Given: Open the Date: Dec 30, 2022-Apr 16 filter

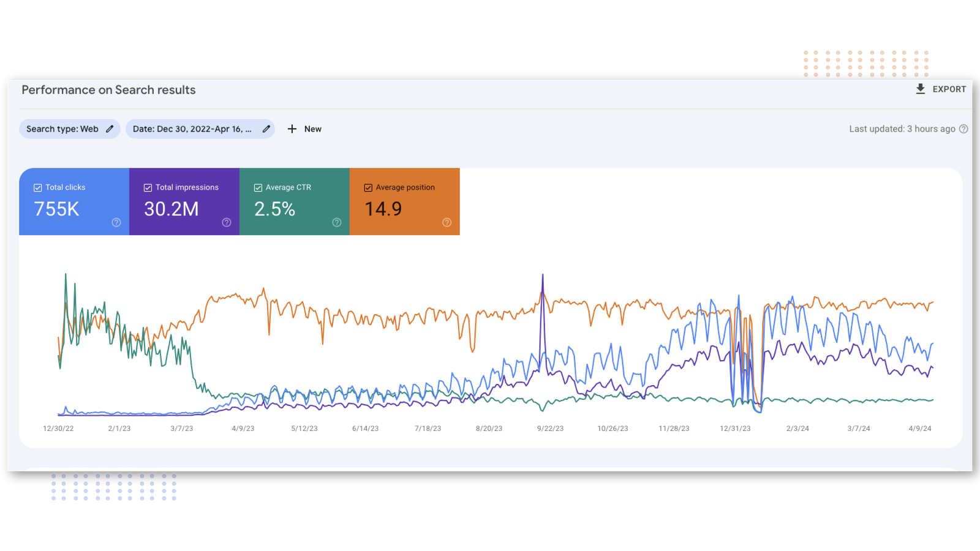Looking at the screenshot, I should pos(192,129).
